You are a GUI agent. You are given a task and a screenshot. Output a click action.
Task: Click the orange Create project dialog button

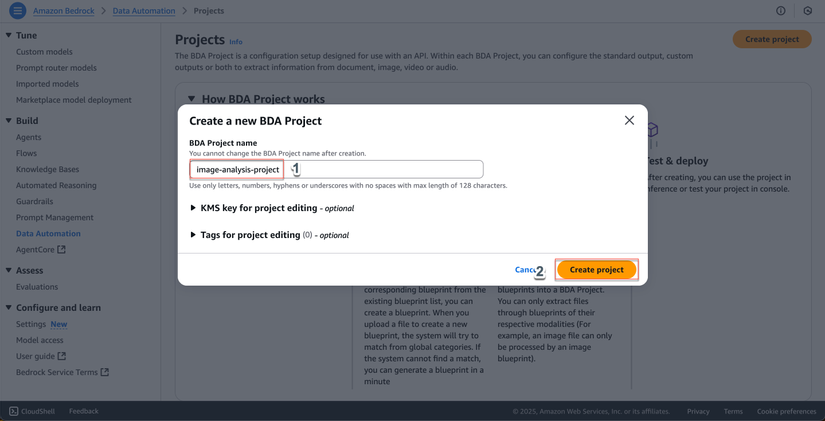click(x=596, y=269)
